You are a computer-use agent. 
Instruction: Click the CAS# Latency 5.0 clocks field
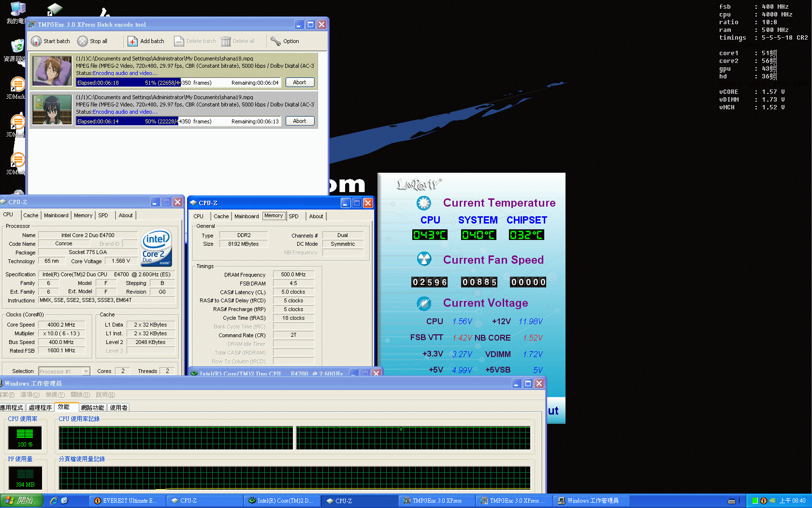293,292
